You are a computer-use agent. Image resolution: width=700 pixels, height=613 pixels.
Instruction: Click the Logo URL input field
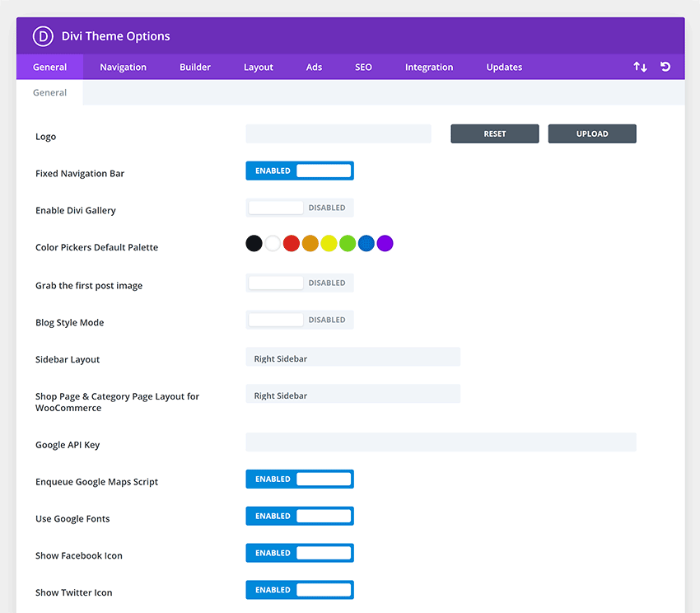[338, 133]
